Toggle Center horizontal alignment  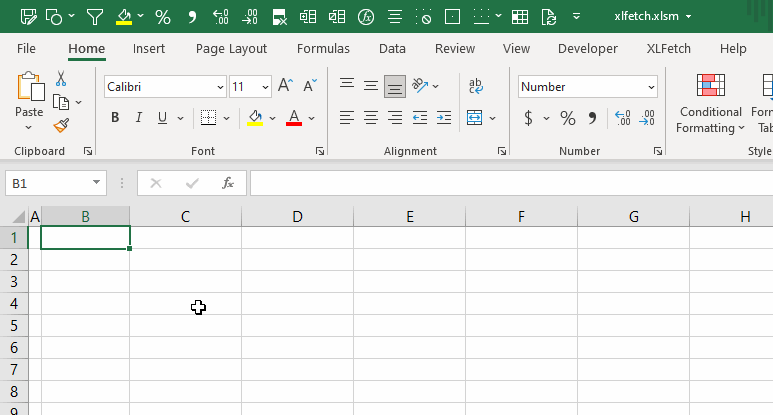(x=371, y=118)
